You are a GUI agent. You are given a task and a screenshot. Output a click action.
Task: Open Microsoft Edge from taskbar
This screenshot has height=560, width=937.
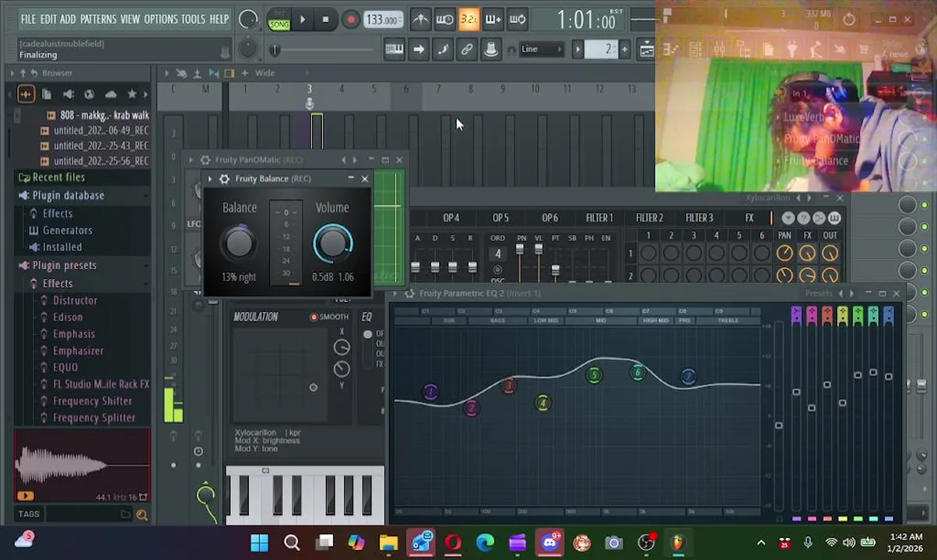coord(485,543)
